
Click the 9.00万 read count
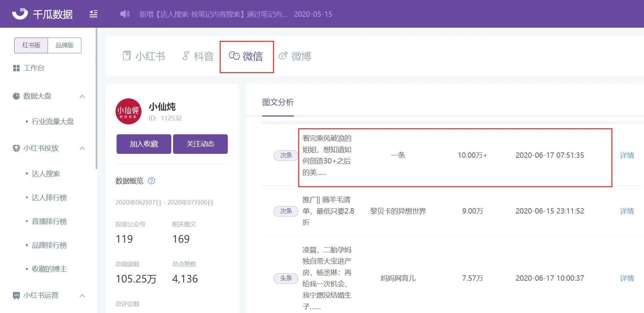[472, 211]
